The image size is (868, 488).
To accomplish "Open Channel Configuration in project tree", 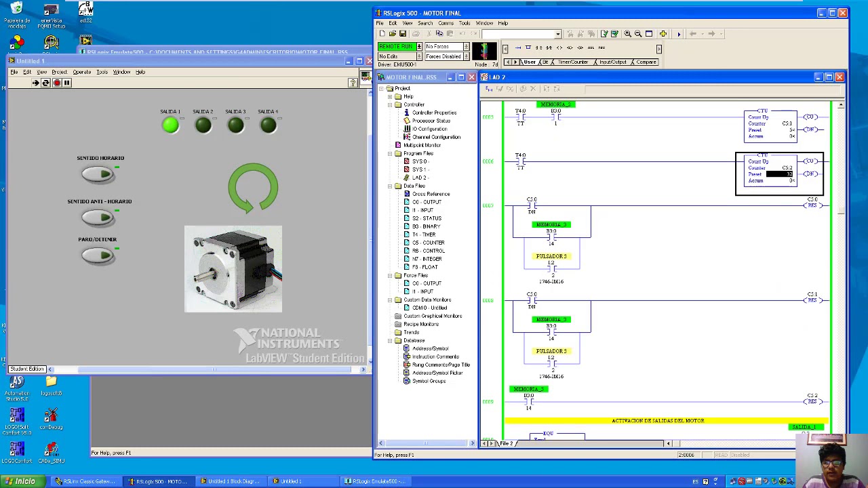I will 435,137.
